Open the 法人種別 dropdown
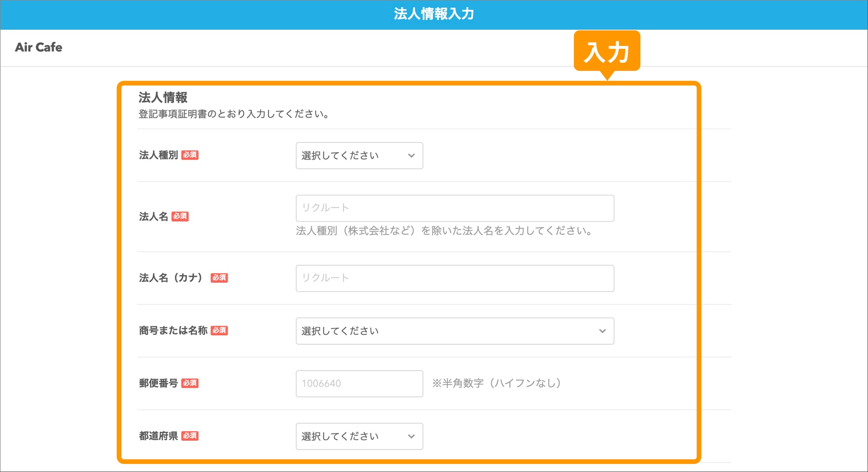 coord(359,155)
